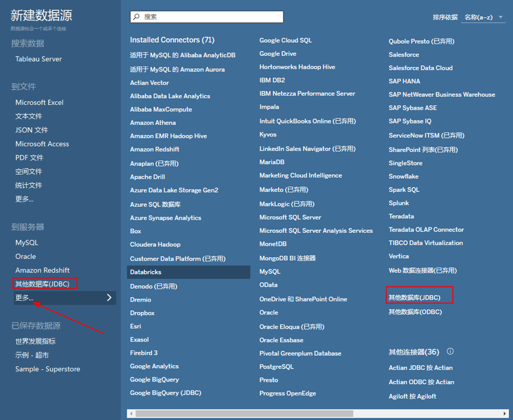Pick Snowflake connector
Screen dimensions: 513x420
click(403, 176)
